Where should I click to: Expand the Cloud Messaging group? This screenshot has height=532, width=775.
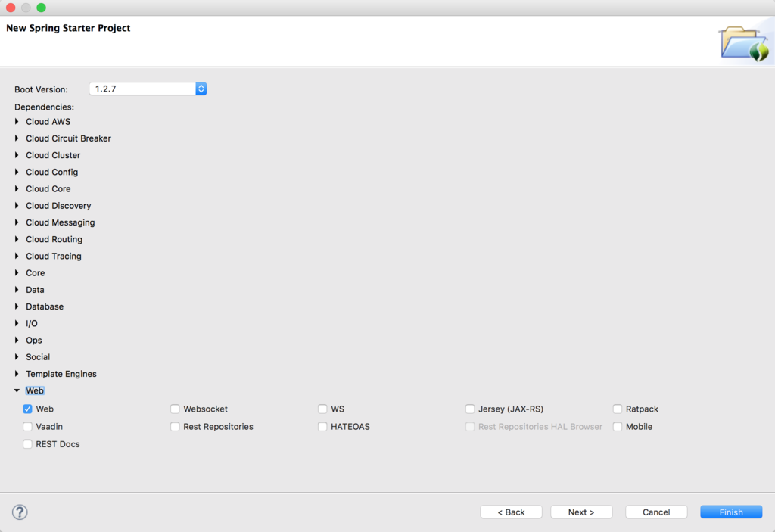17,222
